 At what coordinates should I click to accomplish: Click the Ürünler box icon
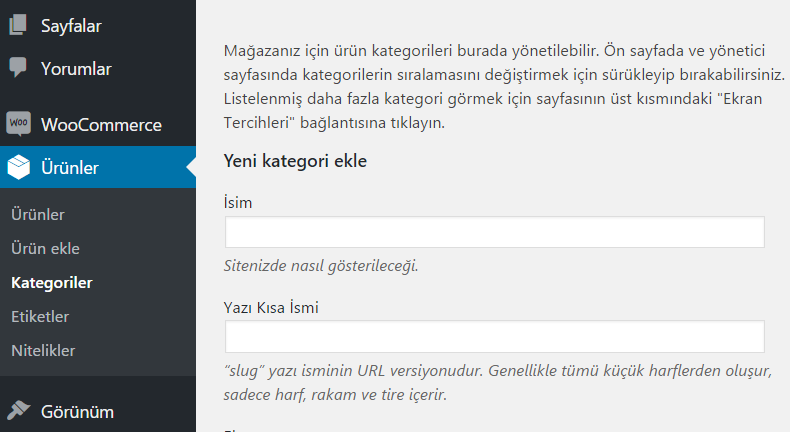coord(18,168)
